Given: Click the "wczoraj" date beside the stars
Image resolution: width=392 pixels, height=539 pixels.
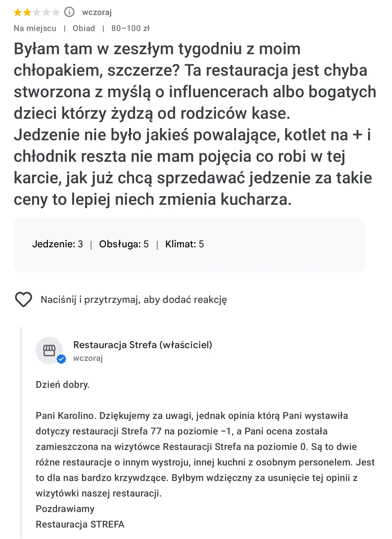Looking at the screenshot, I should pyautogui.click(x=97, y=12).
